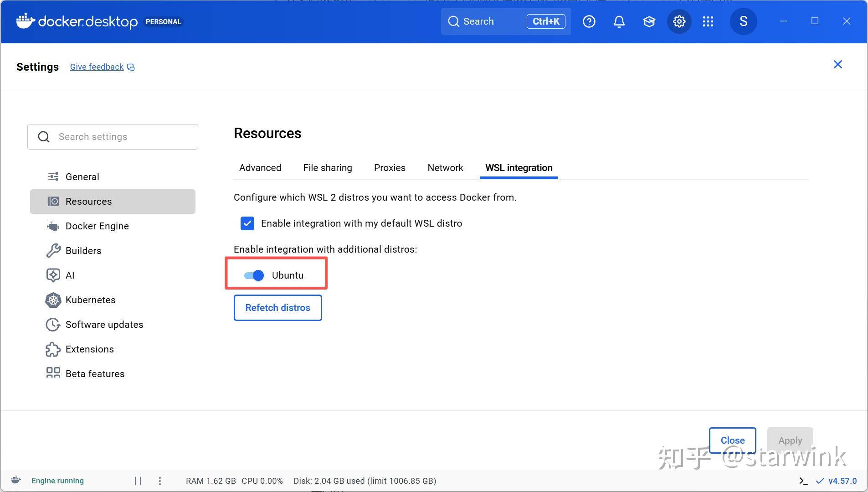Select the Resources sidebar item
This screenshot has width=868, height=492.
[113, 202]
